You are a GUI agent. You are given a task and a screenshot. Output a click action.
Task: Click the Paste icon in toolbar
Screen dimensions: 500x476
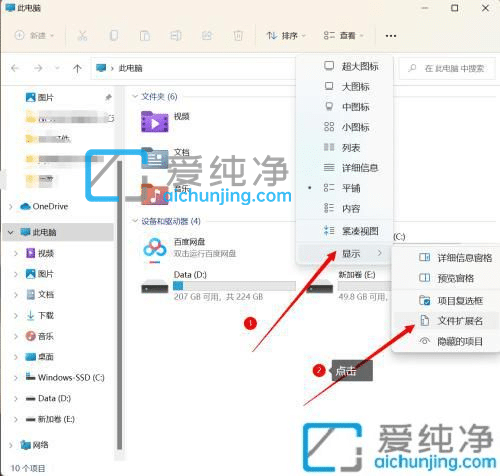[x=145, y=35]
